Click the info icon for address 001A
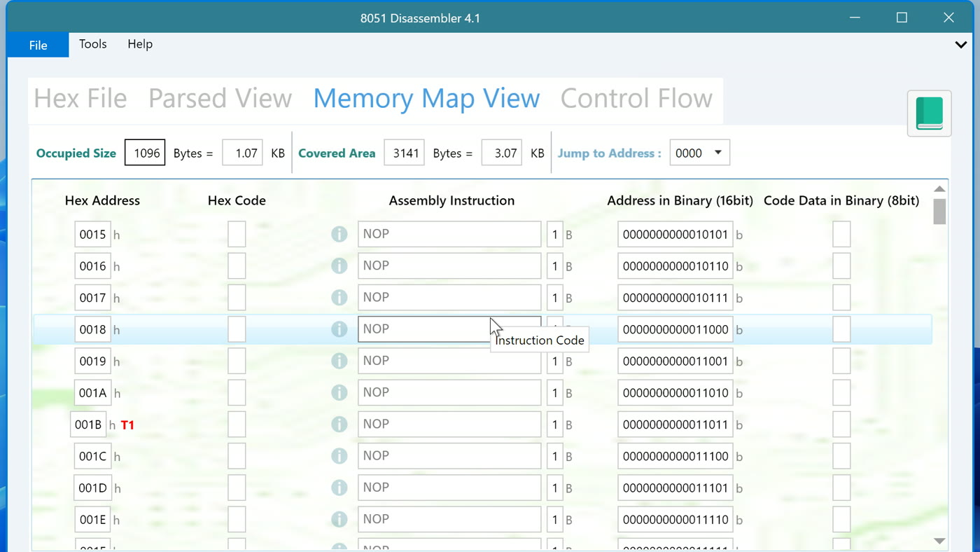The width and height of the screenshot is (980, 552). coord(339,392)
